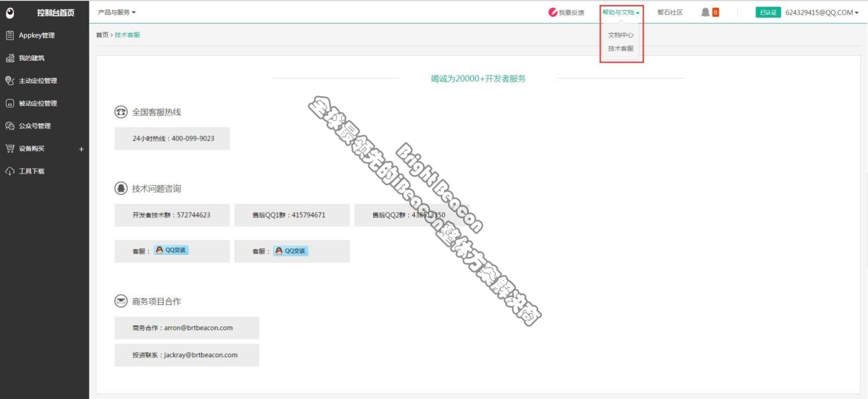Click the console logo icon in sidebar header
868x399 pixels.
tap(10, 12)
